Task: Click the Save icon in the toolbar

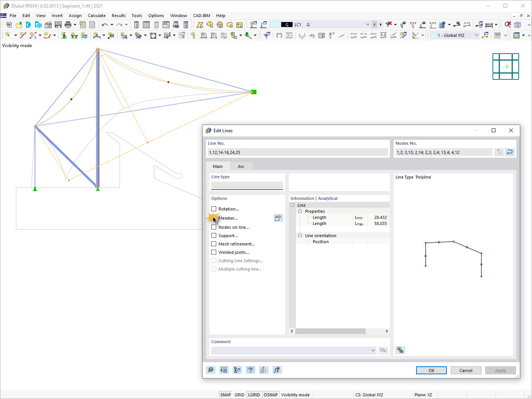Action: coord(57,24)
